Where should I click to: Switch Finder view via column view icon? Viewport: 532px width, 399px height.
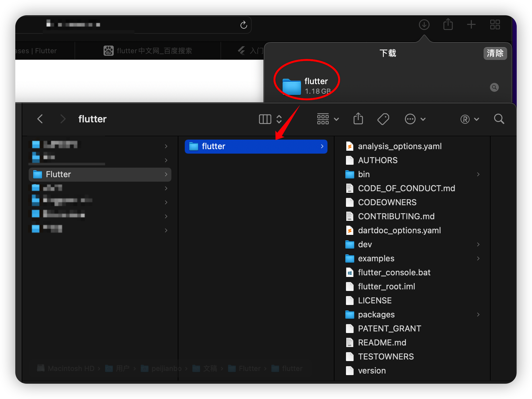tap(265, 119)
